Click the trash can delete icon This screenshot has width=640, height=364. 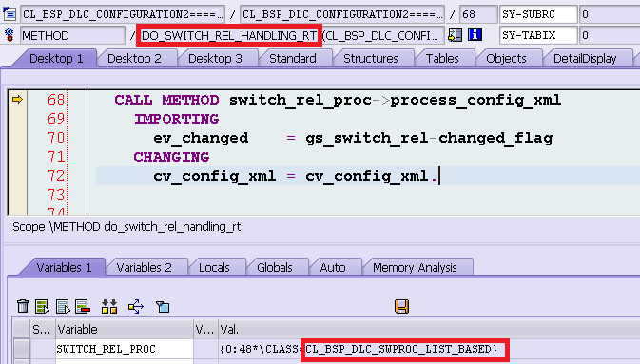tap(23, 306)
